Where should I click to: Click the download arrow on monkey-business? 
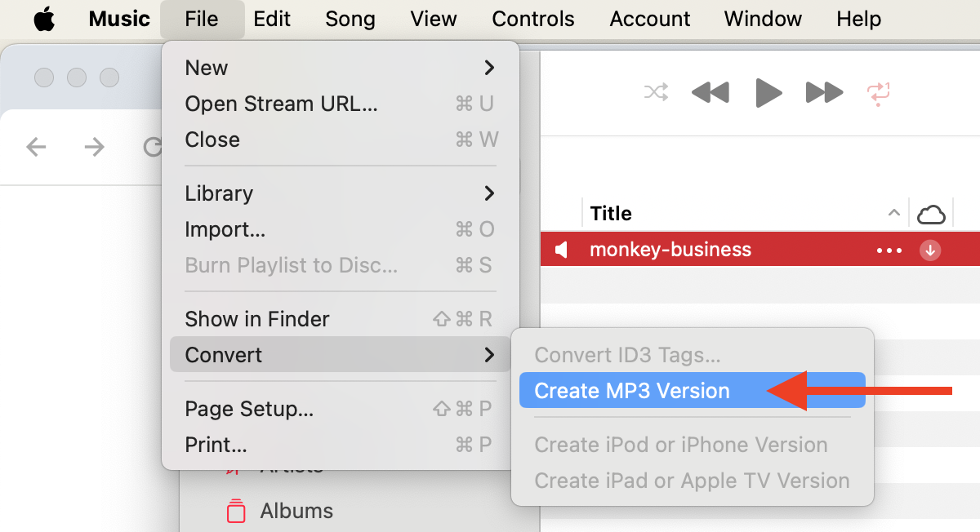930,250
